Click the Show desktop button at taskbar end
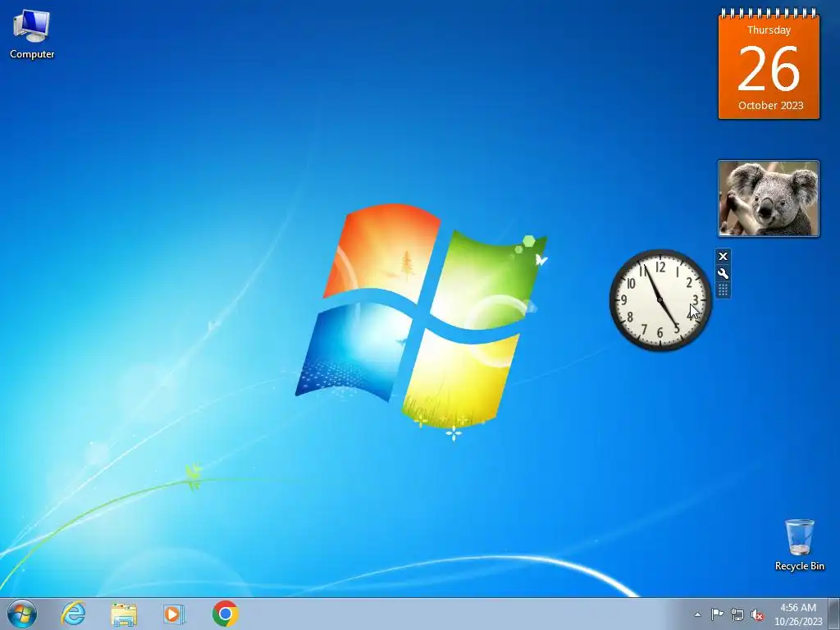840x630 pixels. click(x=833, y=614)
